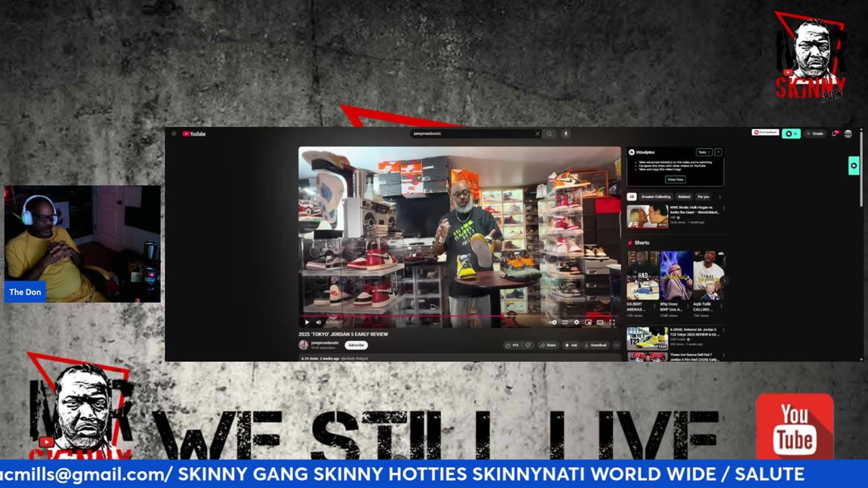Play the video with the play icon

pyautogui.click(x=307, y=323)
